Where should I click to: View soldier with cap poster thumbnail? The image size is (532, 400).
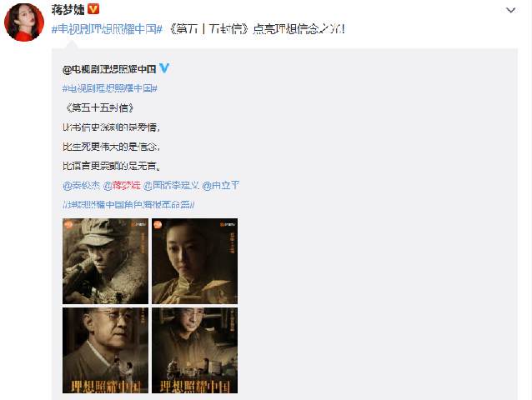pyautogui.click(x=106, y=261)
